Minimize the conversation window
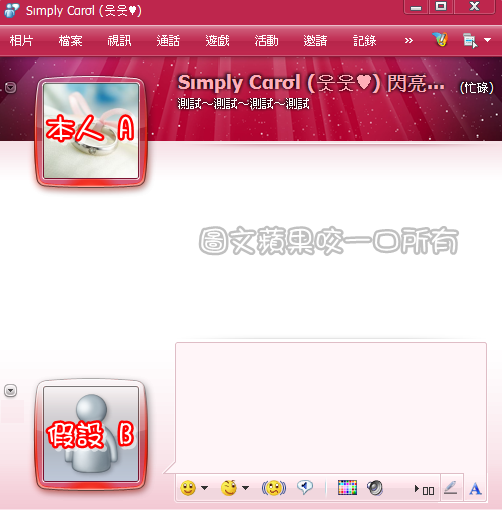Image resolution: width=502 pixels, height=510 pixels. tap(416, 7)
